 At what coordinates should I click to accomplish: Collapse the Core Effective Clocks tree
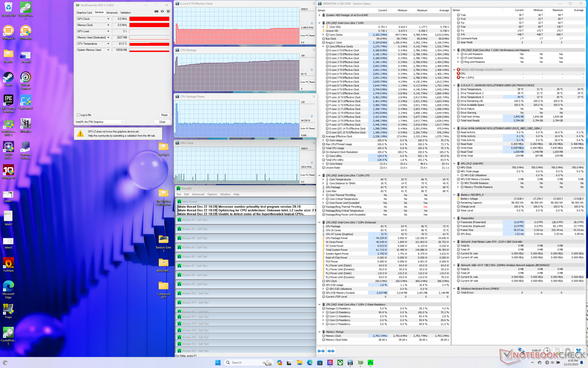pos(323,47)
